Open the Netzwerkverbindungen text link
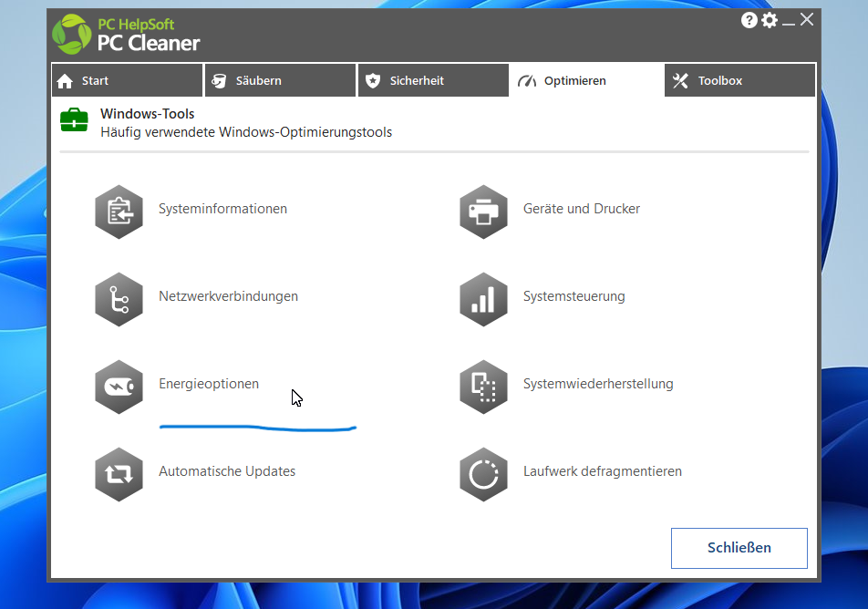Image resolution: width=868 pixels, height=609 pixels. 228,296
